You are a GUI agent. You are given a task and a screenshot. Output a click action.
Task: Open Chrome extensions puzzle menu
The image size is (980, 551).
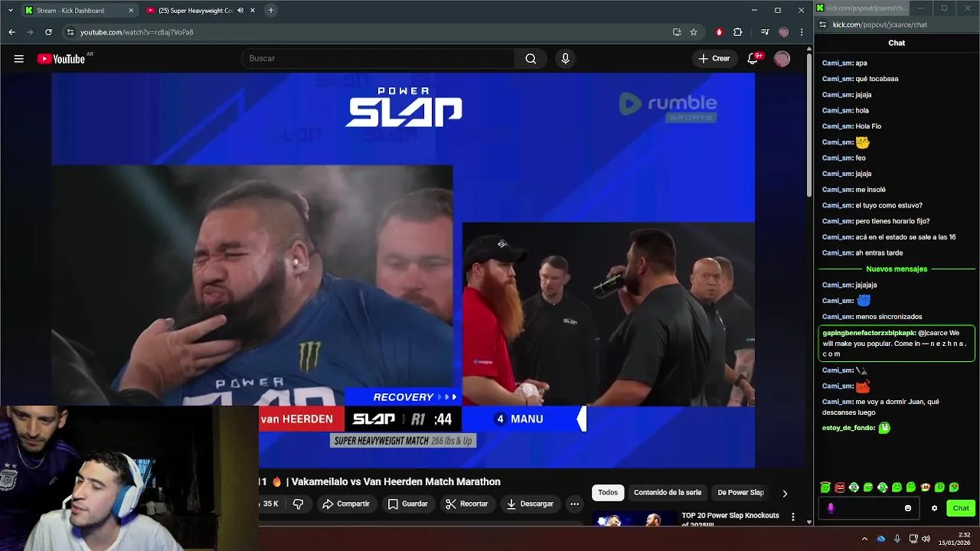pos(738,32)
